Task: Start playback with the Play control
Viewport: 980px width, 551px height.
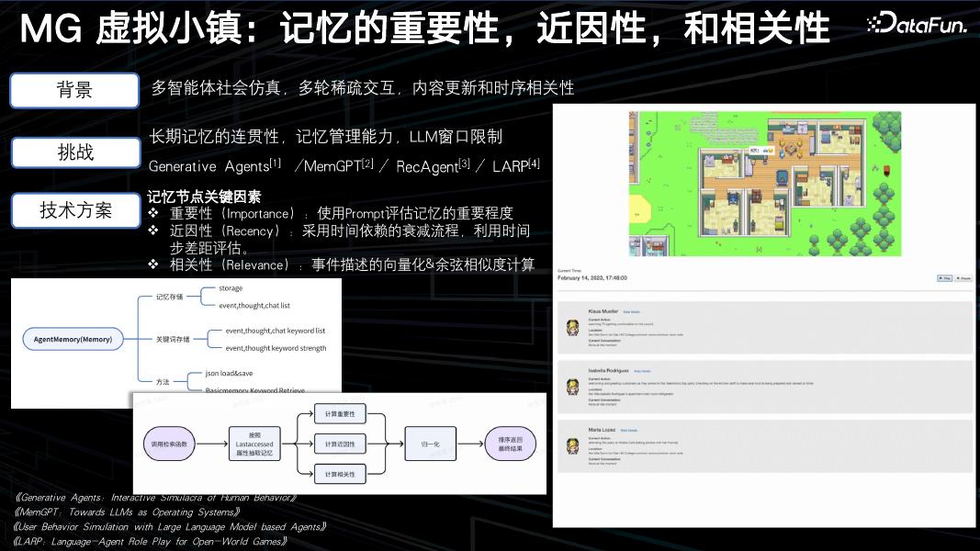Action: click(944, 278)
